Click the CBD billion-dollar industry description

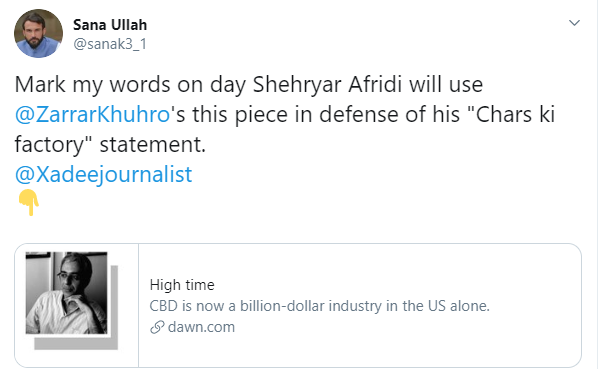(319, 306)
